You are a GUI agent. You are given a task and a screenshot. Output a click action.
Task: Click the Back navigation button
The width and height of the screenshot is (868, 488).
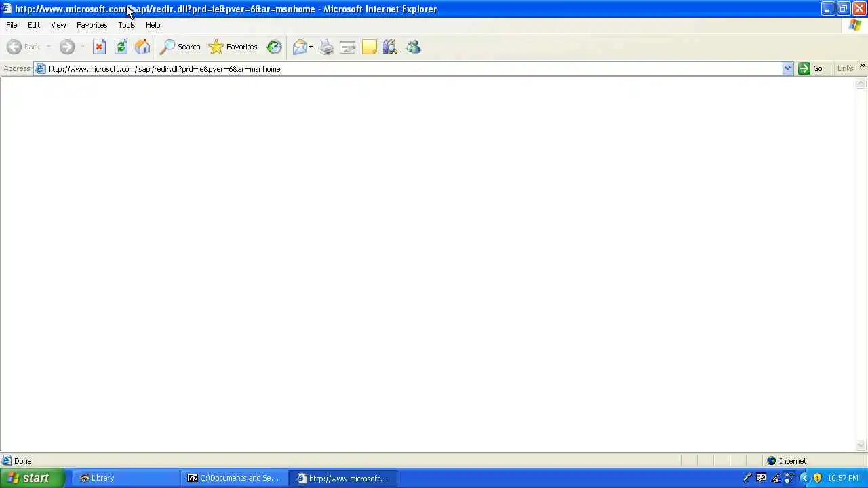[24, 47]
